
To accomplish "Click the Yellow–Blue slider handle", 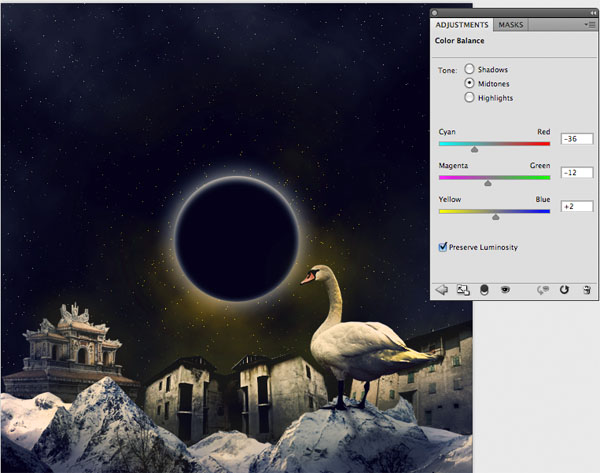I will coord(496,217).
